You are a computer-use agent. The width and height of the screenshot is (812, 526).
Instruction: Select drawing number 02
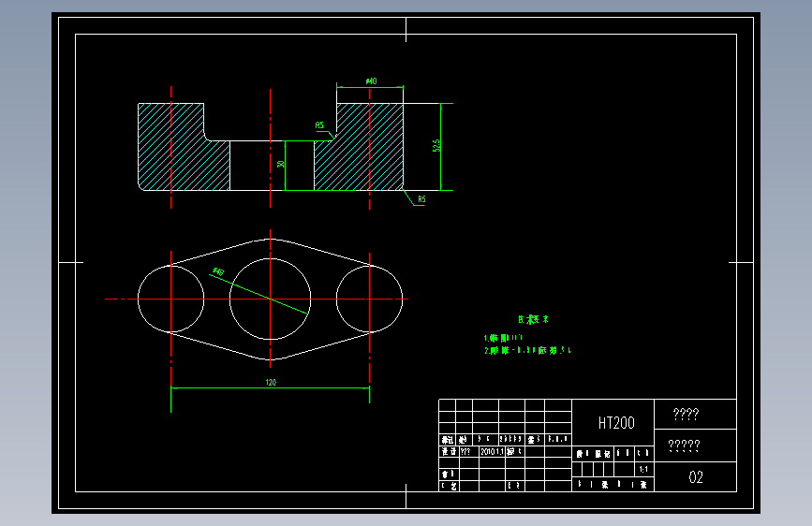[696, 477]
